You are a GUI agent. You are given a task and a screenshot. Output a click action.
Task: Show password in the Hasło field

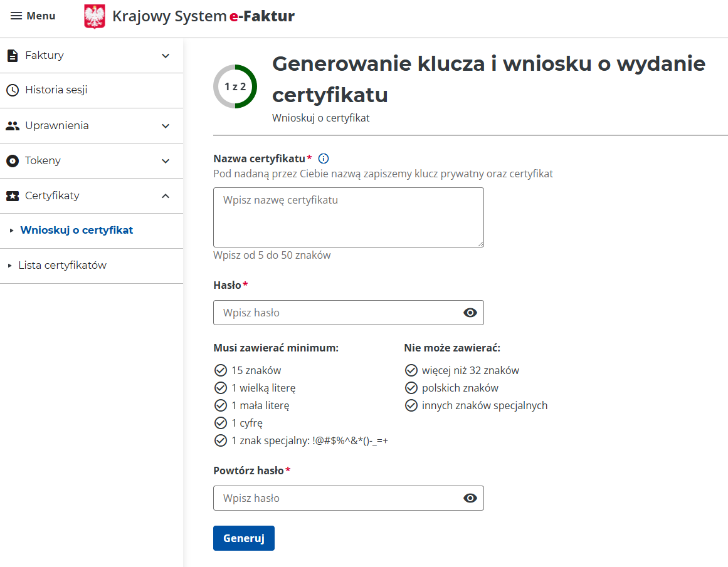tap(470, 313)
